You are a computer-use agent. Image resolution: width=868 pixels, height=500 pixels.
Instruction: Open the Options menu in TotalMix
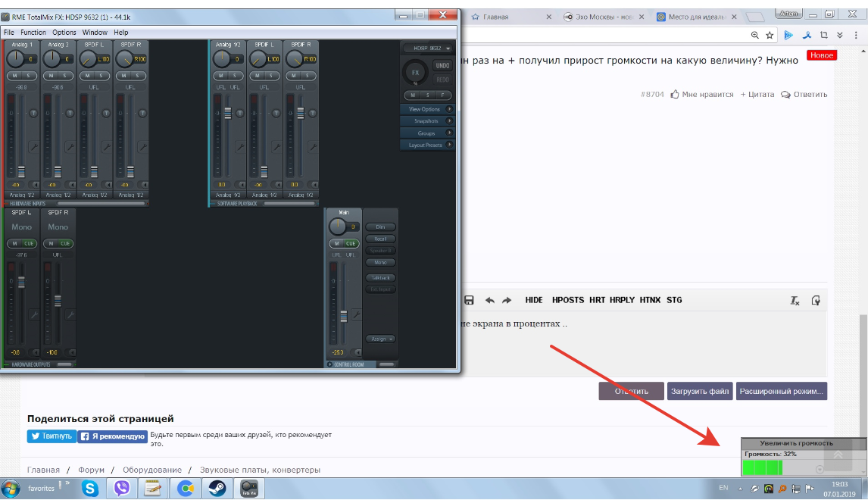tap(64, 33)
